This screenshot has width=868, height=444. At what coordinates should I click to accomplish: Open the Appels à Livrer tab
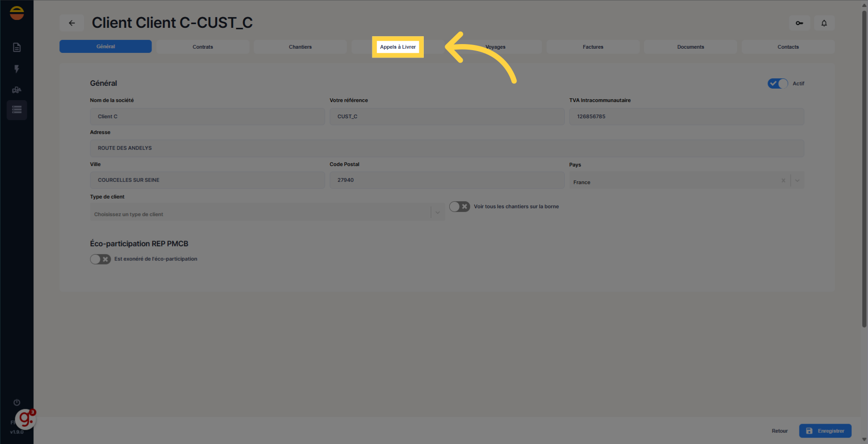point(398,47)
